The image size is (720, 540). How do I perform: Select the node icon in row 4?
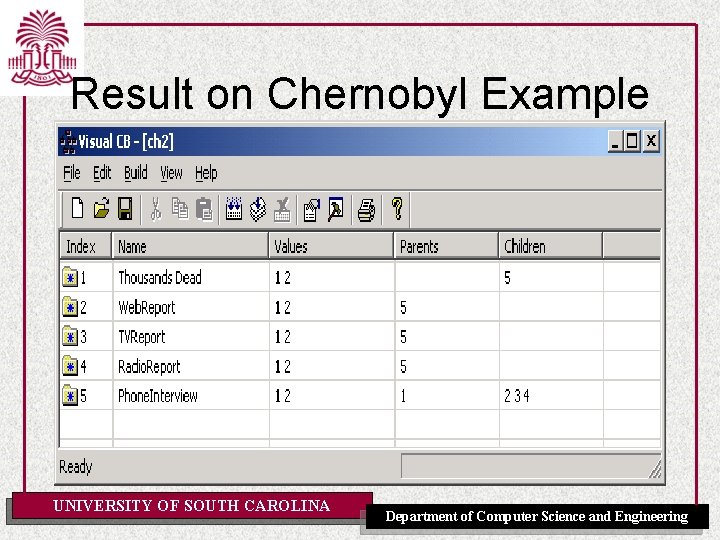[70, 366]
